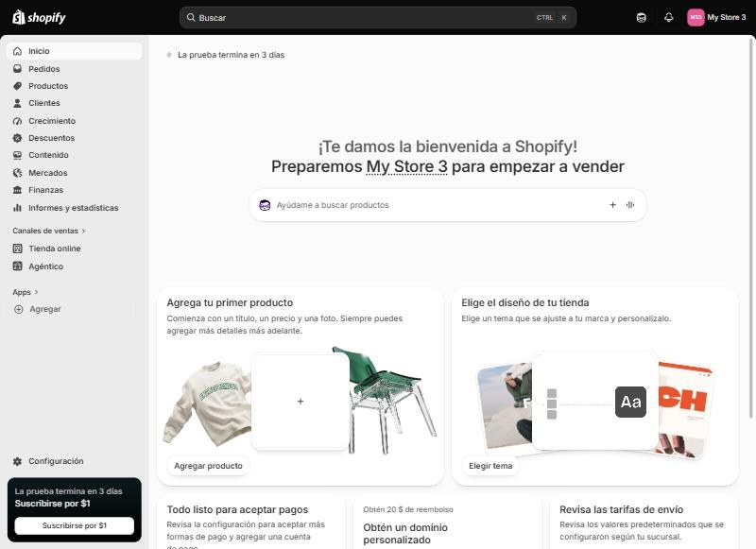Open Descuentos section
Image resolution: width=756 pixels, height=549 pixels.
(74, 138)
